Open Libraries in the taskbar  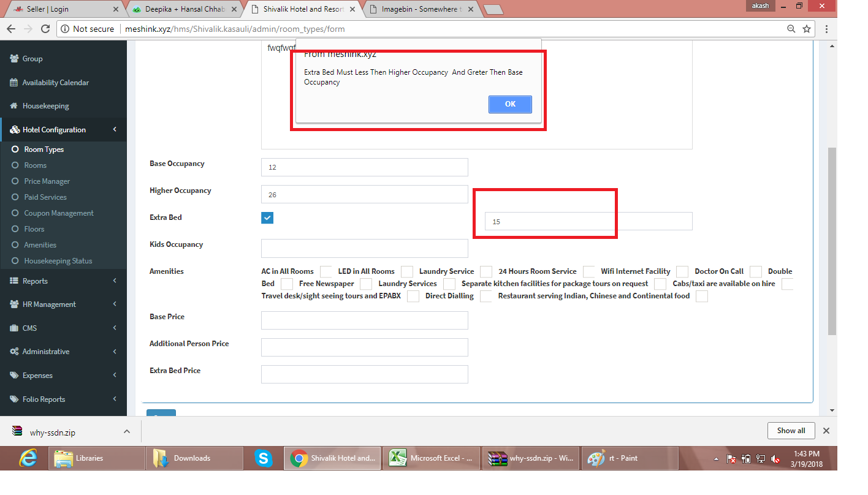pyautogui.click(x=96, y=458)
